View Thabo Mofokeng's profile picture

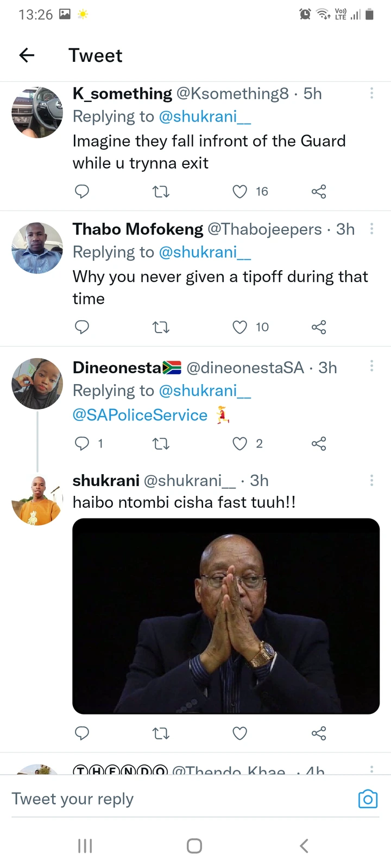37,248
